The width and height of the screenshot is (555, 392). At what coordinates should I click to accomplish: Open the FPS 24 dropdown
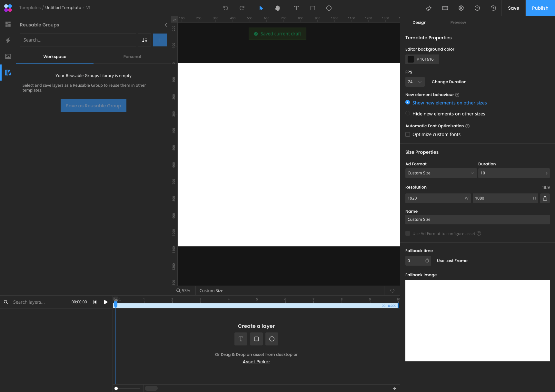(x=415, y=82)
